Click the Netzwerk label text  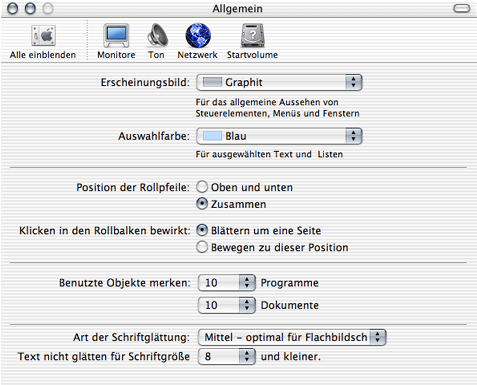(197, 55)
